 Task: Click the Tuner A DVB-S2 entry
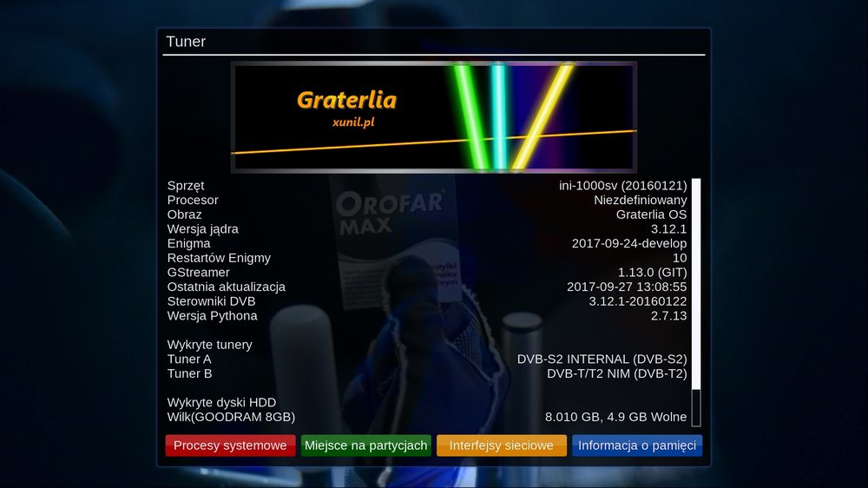click(x=427, y=359)
